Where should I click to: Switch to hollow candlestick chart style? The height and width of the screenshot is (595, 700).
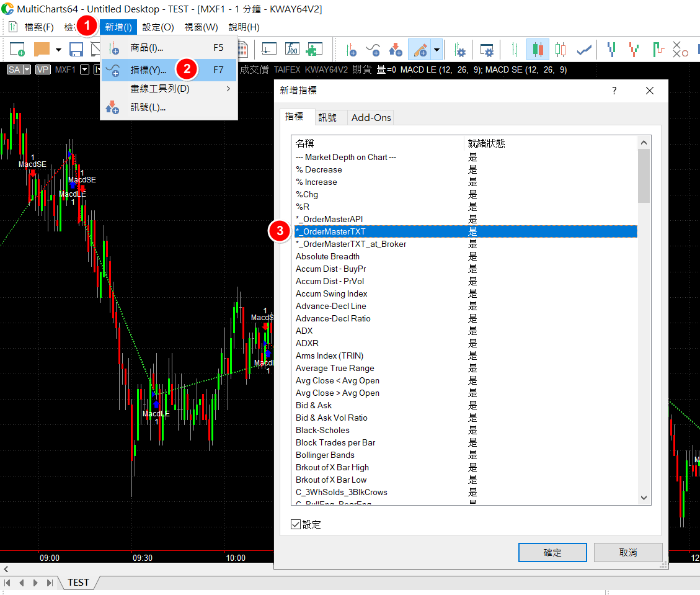(560, 50)
